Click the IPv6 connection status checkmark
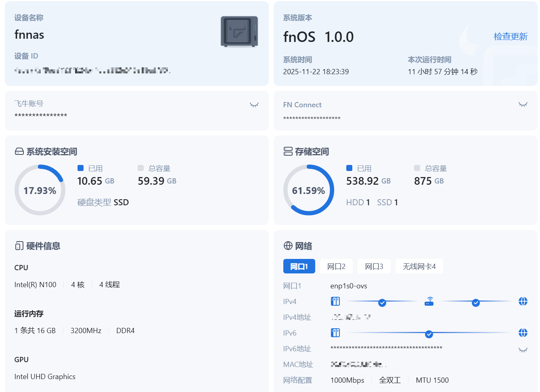This screenshot has height=392, width=540. [429, 334]
